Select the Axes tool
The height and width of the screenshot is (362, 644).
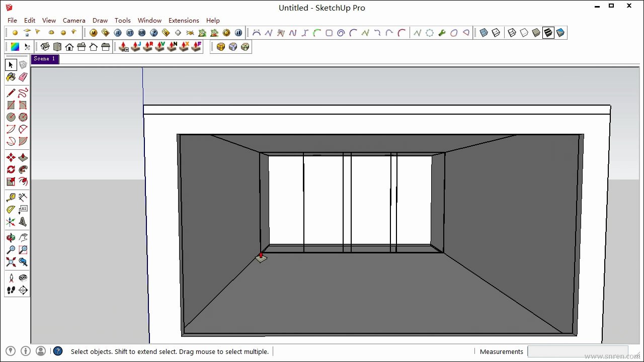coord(11,222)
